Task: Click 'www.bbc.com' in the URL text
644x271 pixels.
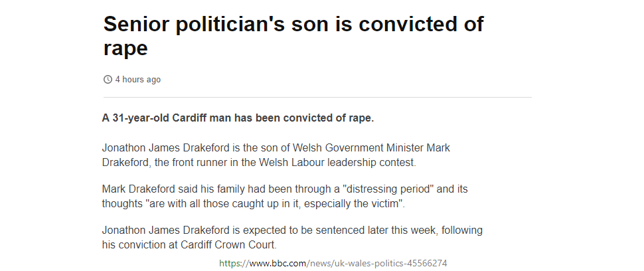Action: (x=278, y=263)
